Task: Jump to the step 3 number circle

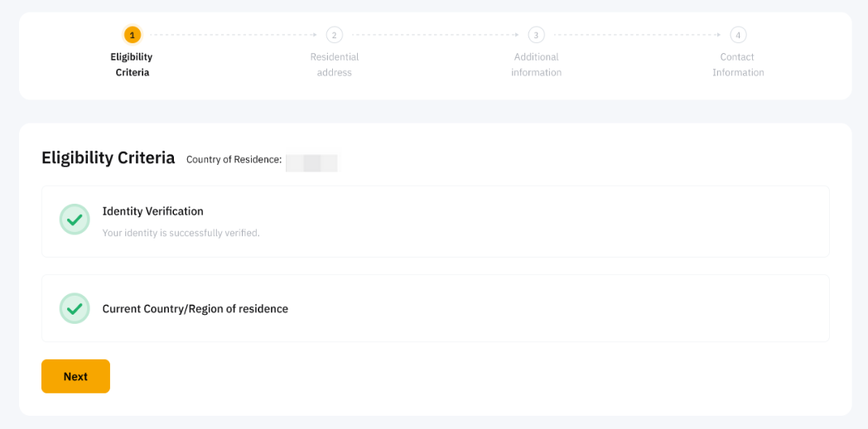Action: (x=537, y=35)
